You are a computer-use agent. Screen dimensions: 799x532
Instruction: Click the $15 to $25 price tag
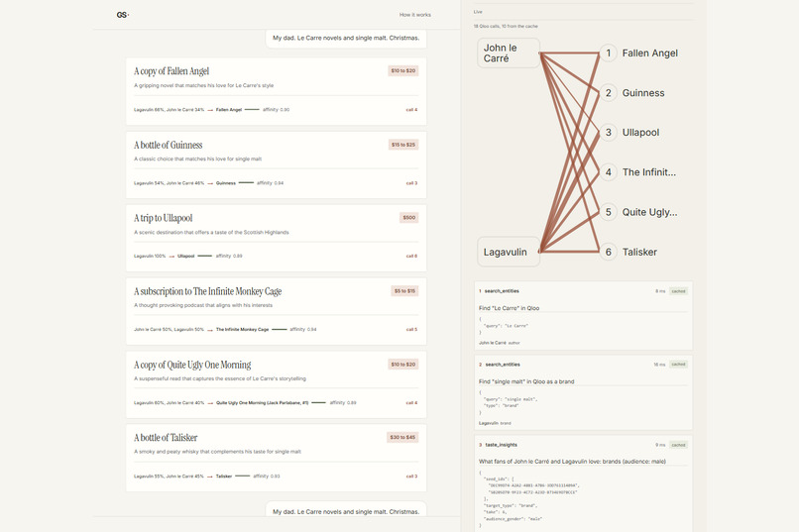[403, 145]
